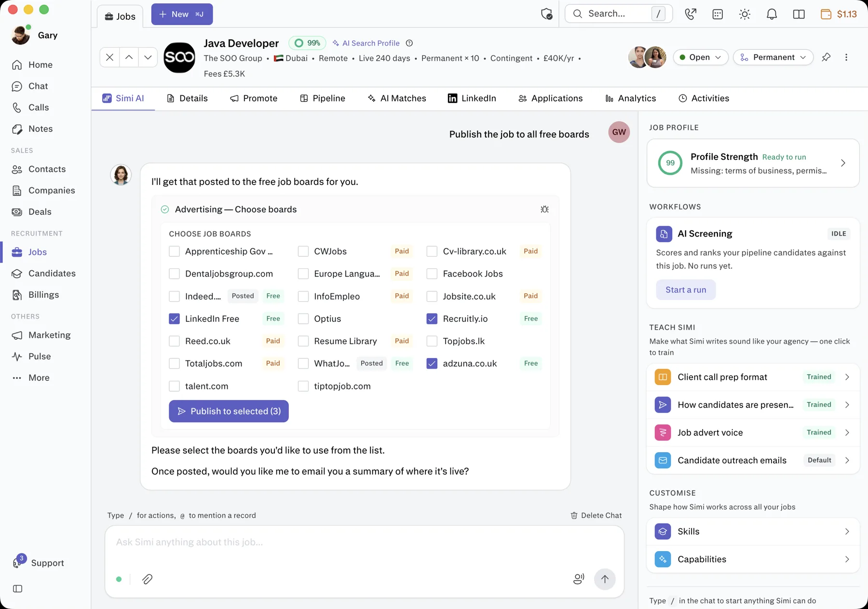
Task: Open the Jobs tab at the top
Action: (x=120, y=16)
